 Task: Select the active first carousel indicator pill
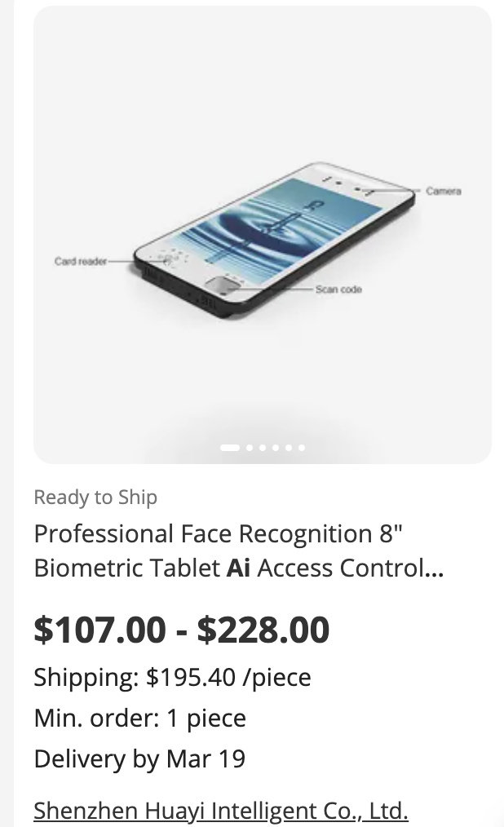[x=230, y=447]
